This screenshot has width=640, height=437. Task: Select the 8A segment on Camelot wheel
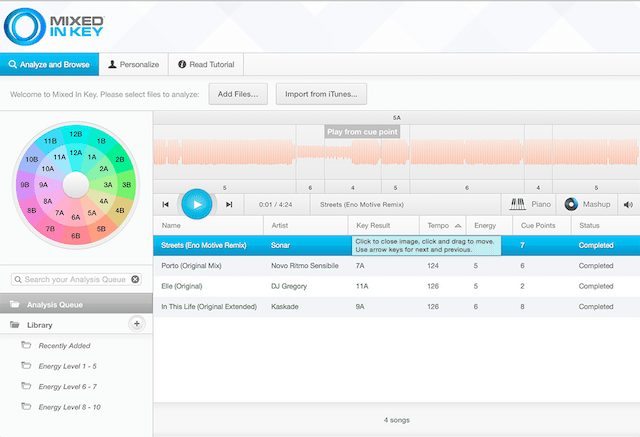click(x=48, y=201)
